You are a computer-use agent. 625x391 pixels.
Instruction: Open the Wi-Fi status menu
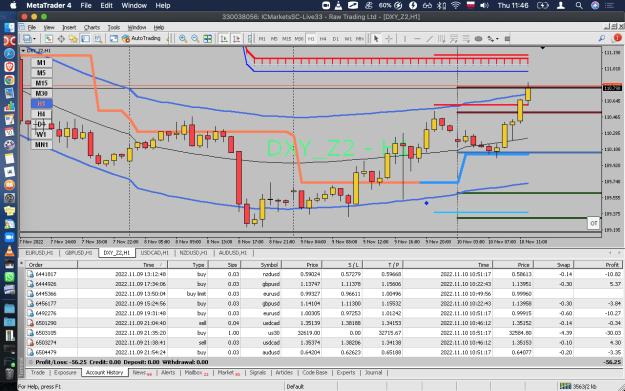(455, 6)
